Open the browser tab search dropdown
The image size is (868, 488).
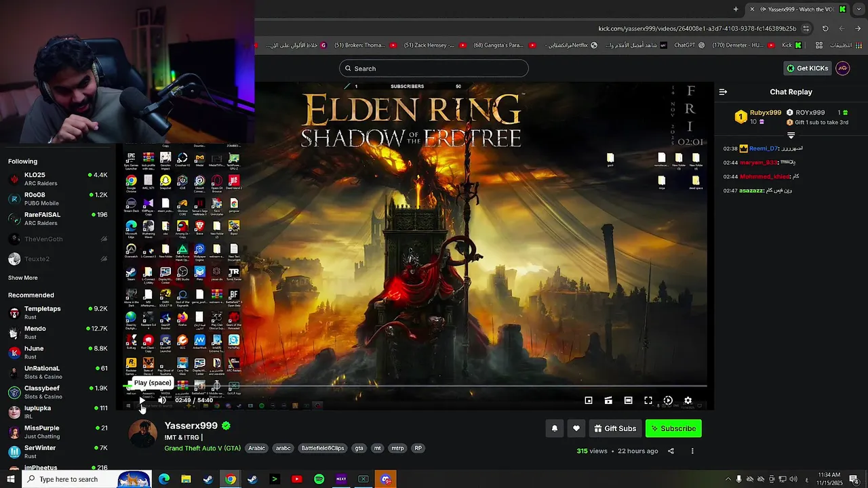pos(859,9)
